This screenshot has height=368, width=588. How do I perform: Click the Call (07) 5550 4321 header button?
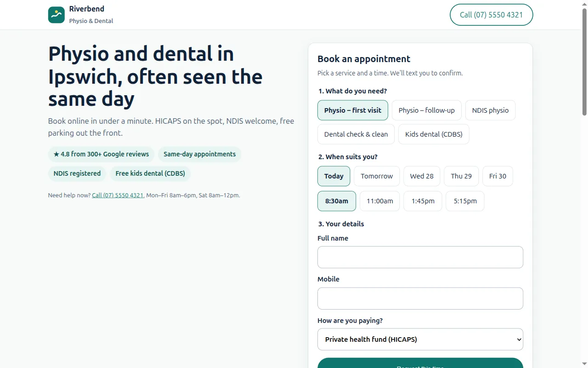(x=492, y=15)
